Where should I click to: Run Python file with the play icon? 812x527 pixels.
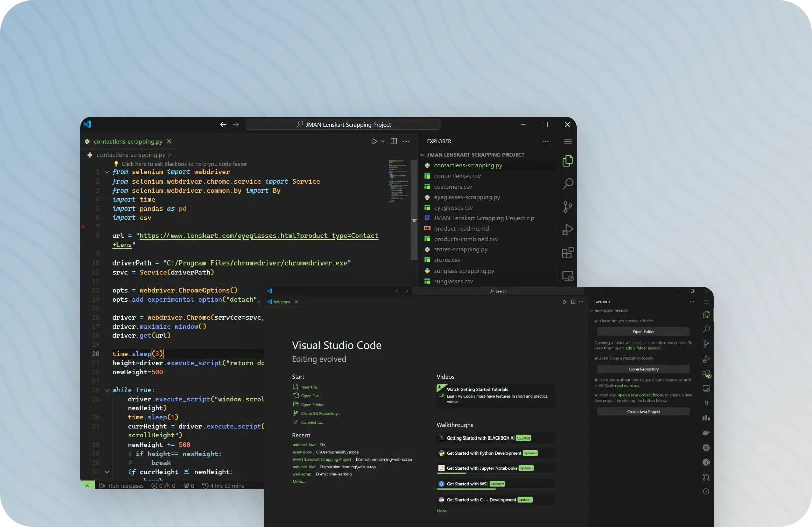point(374,141)
